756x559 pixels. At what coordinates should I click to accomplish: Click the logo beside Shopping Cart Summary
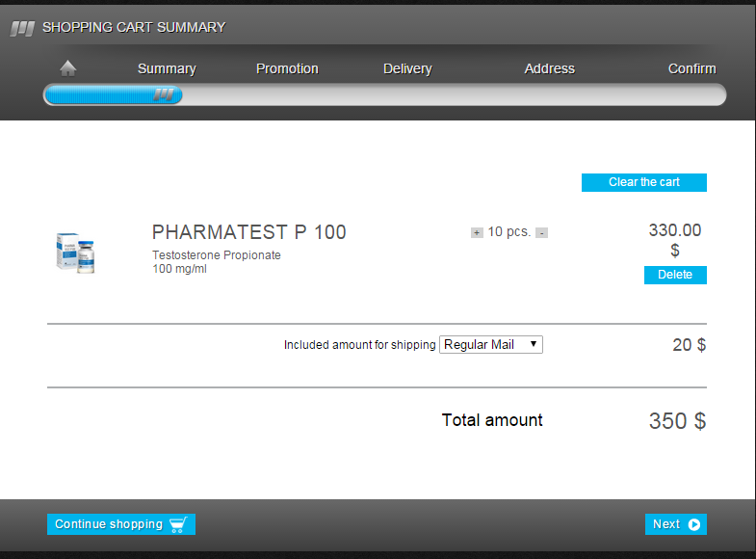pos(22,28)
